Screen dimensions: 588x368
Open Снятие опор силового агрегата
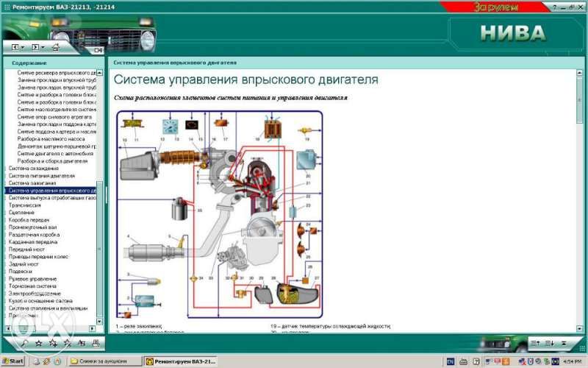pos(54,117)
